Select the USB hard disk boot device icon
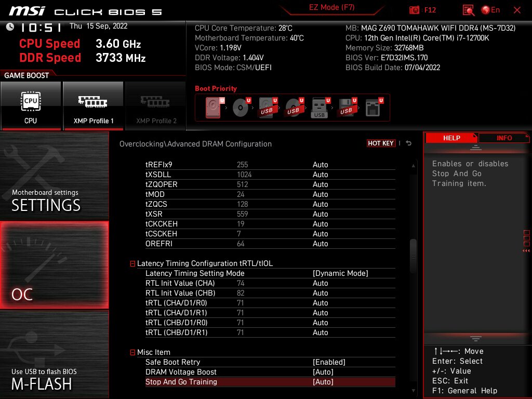The image size is (532, 399). point(268,108)
